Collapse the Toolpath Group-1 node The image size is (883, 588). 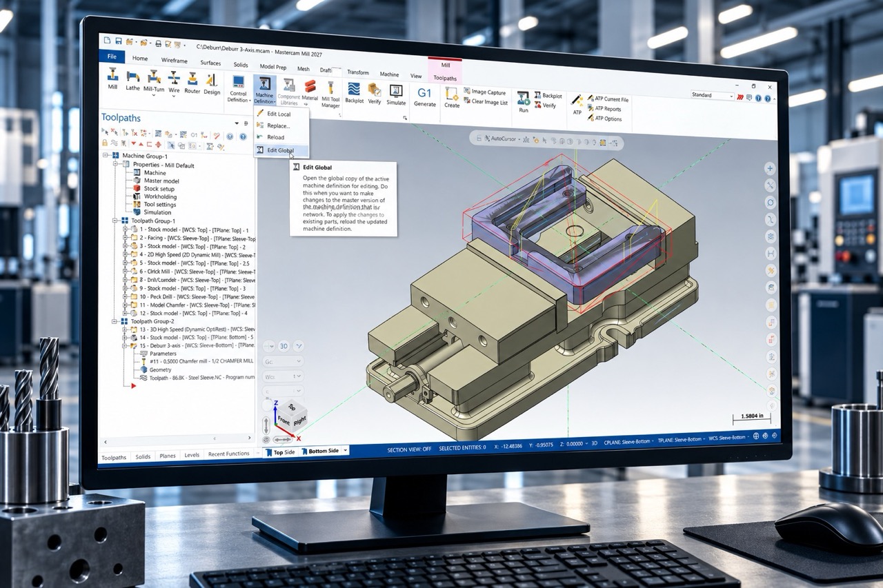[x=116, y=221]
